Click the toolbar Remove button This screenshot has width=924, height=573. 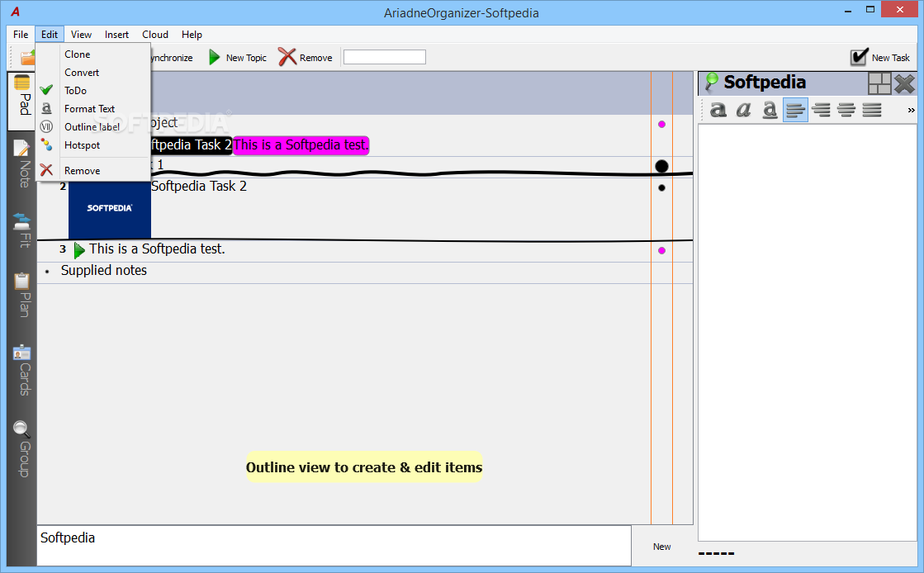pyautogui.click(x=306, y=58)
